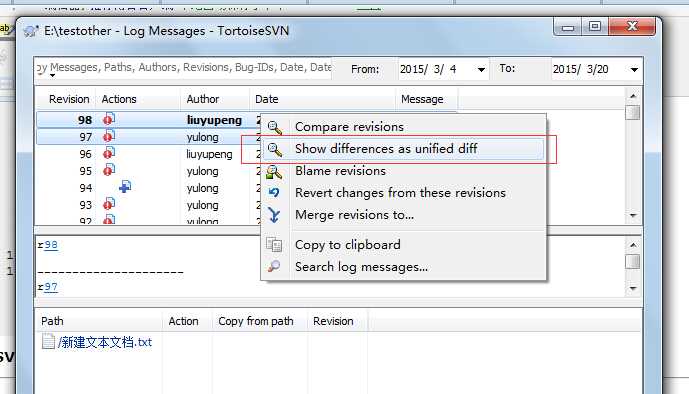Click the Blame revisions icon
The width and height of the screenshot is (689, 394).
tap(274, 172)
